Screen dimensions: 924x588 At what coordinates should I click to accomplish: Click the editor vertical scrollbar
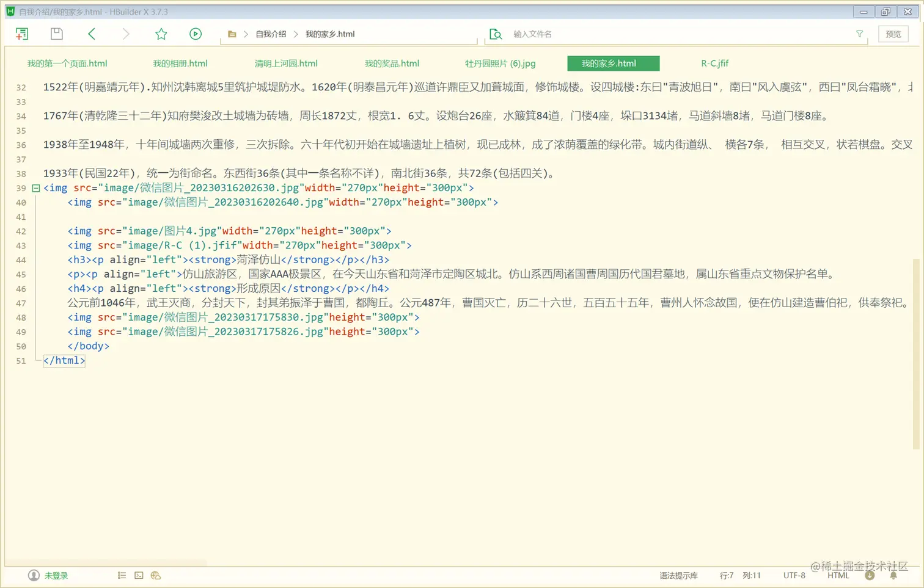[x=916, y=354]
